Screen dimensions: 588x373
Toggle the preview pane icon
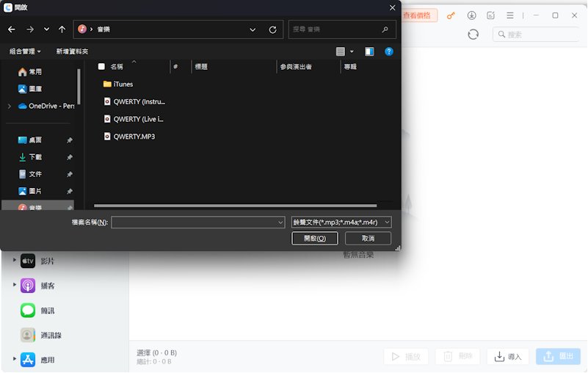tap(369, 51)
